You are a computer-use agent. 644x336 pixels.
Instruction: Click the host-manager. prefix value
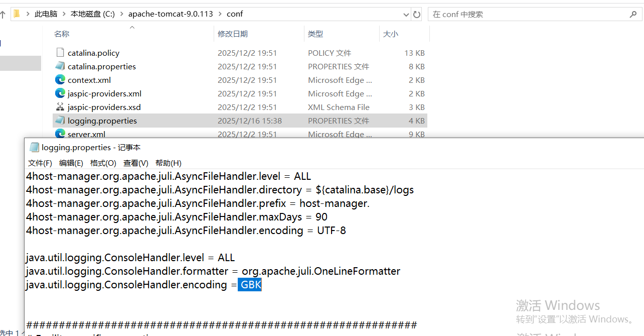point(335,203)
